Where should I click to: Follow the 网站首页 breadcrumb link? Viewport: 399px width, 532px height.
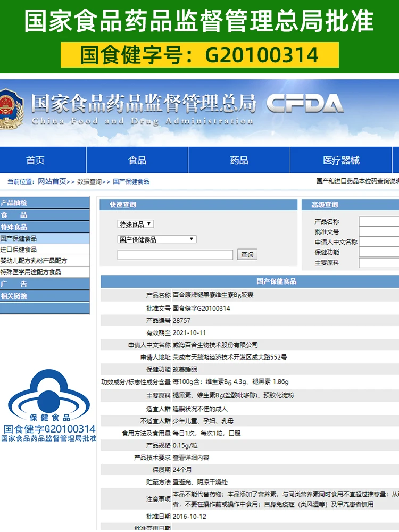pos(52,181)
